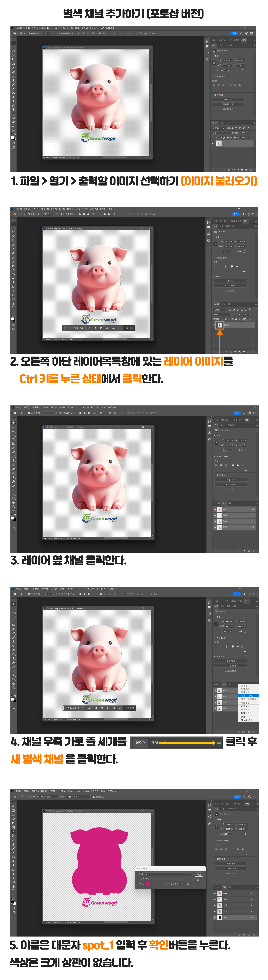Collapse 변형 section in step 3 properties
This screenshot has height=980, width=268.
pos(215,436)
